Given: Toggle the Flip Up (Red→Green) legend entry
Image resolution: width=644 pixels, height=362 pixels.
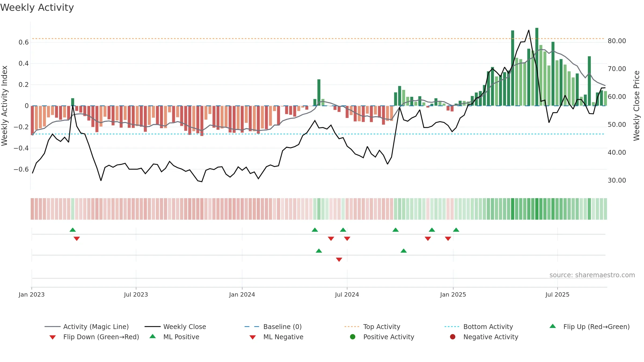Looking at the screenshot, I should 590,327.
